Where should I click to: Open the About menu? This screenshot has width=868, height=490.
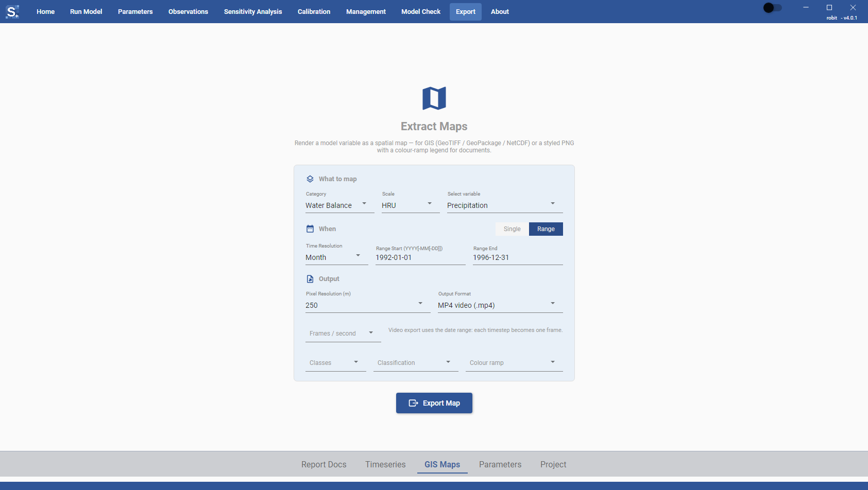coord(500,12)
